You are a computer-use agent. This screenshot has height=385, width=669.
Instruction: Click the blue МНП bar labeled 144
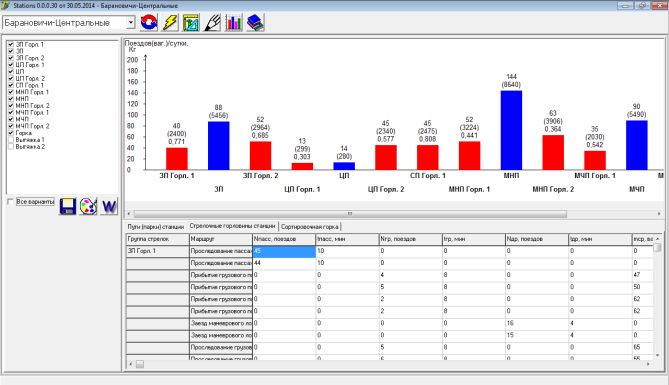[511, 130]
